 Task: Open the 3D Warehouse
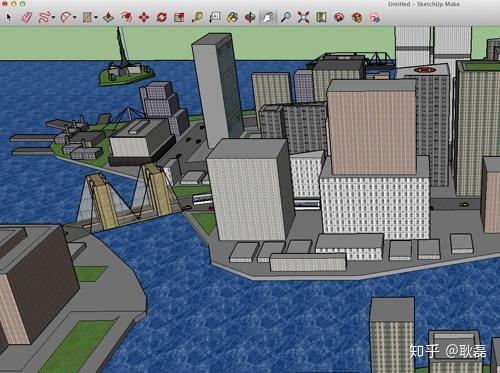(x=339, y=17)
